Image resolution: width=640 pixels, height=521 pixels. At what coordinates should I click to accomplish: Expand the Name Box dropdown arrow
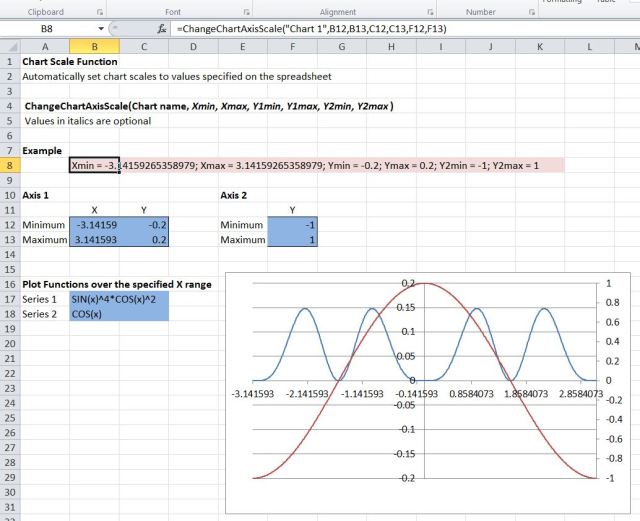click(102, 30)
